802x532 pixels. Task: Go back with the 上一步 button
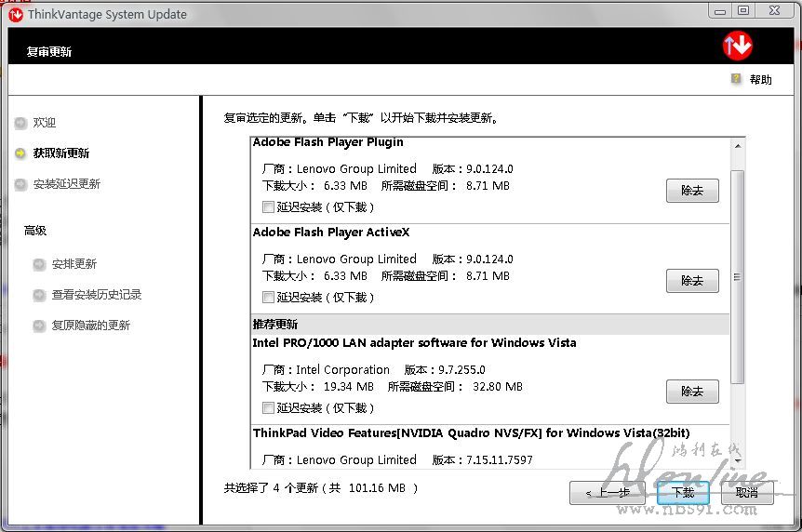tap(608, 493)
